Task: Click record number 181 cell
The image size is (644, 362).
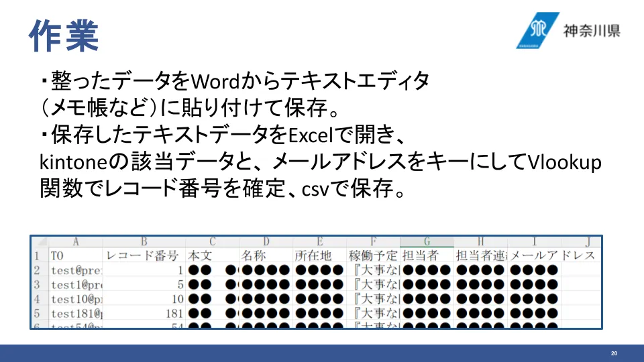Action: pyautogui.click(x=144, y=314)
